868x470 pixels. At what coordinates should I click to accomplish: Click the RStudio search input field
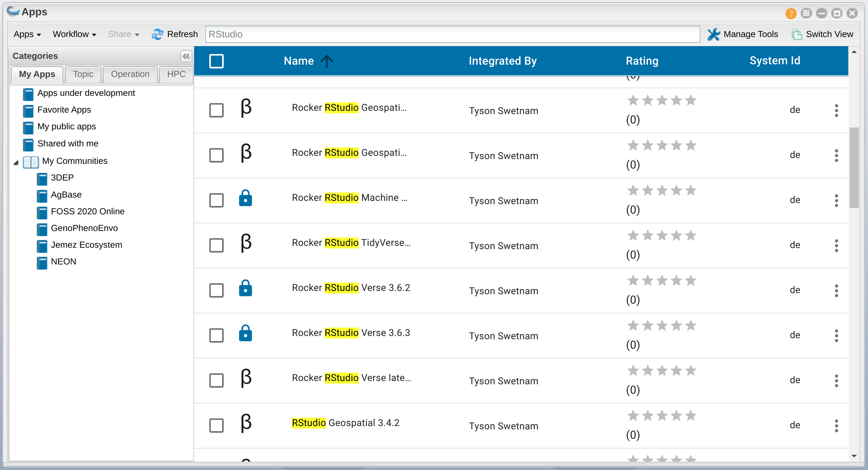click(452, 34)
